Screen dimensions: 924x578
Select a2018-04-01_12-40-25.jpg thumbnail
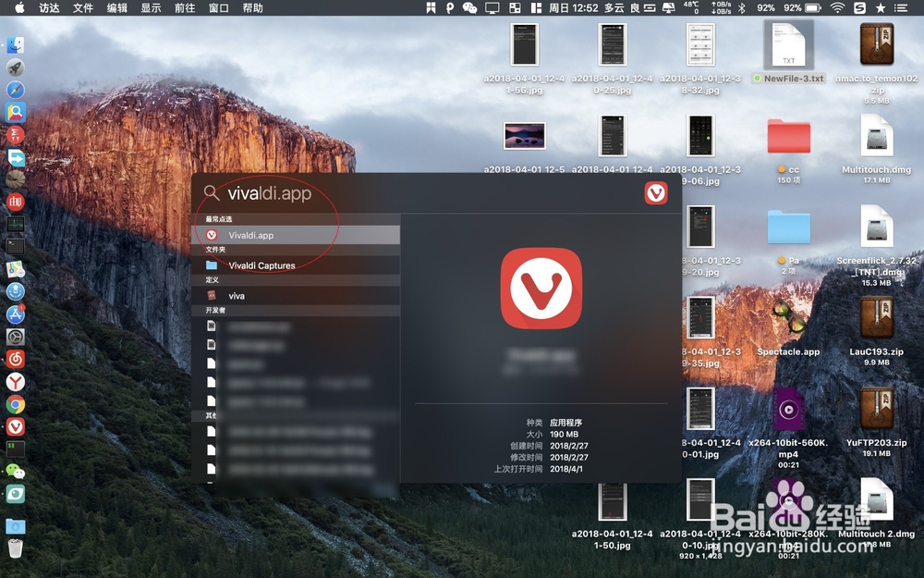coord(613,44)
